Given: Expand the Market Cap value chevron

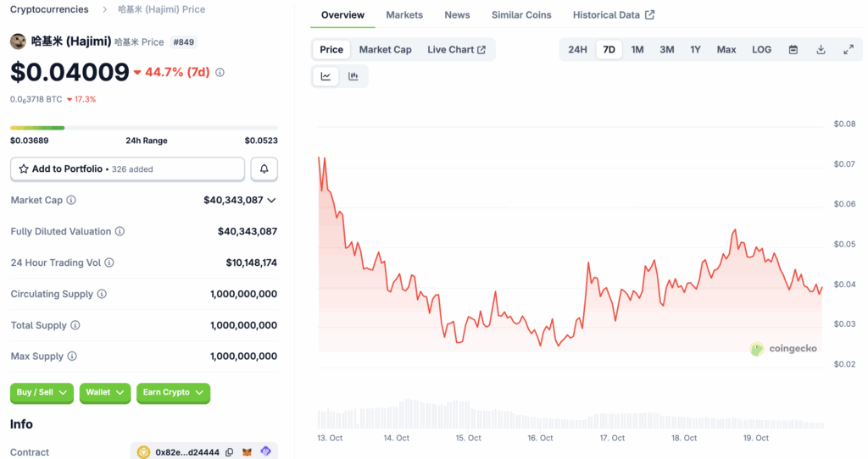Looking at the screenshot, I should tap(271, 200).
